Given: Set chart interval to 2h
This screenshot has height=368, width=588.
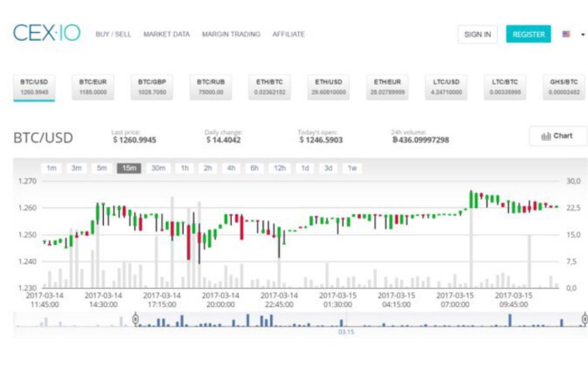Looking at the screenshot, I should (208, 168).
